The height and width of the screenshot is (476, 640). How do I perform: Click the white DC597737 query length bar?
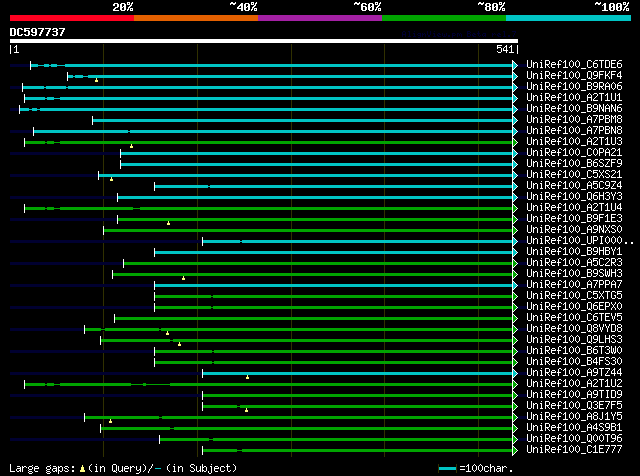(x=264, y=41)
